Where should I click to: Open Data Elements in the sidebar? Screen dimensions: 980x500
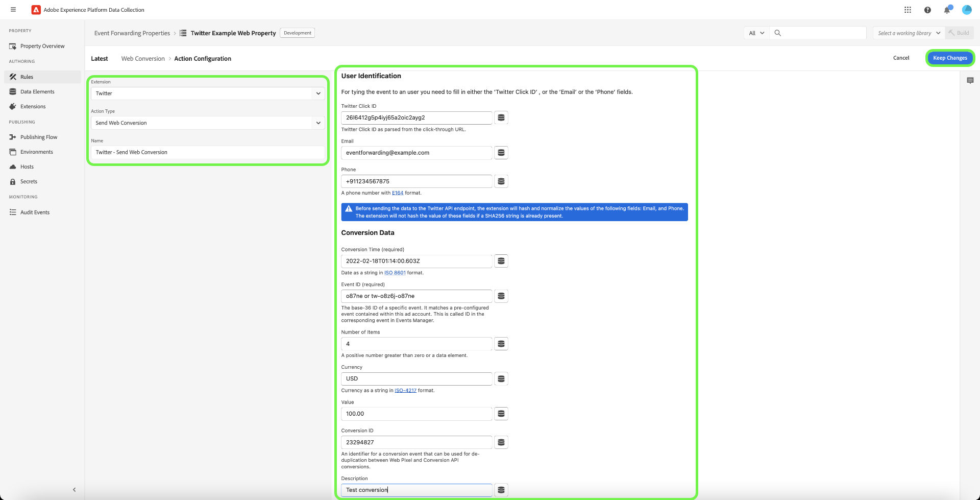[42, 92]
